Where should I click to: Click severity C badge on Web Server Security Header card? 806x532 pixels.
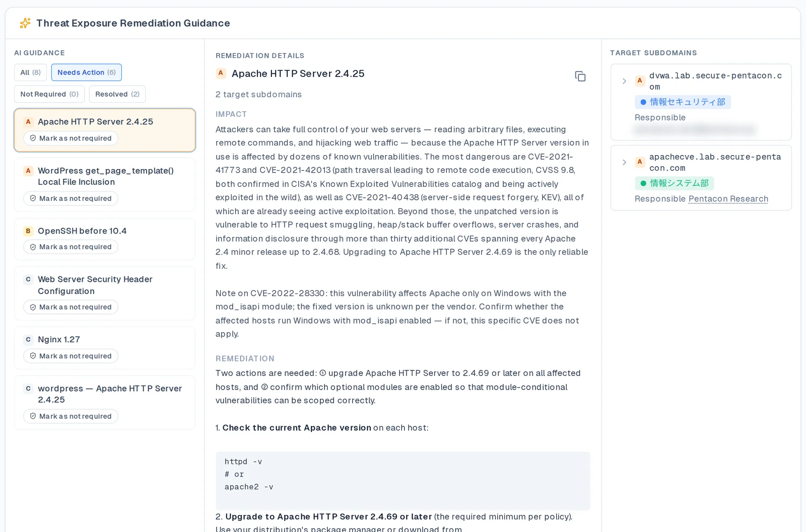click(x=28, y=279)
